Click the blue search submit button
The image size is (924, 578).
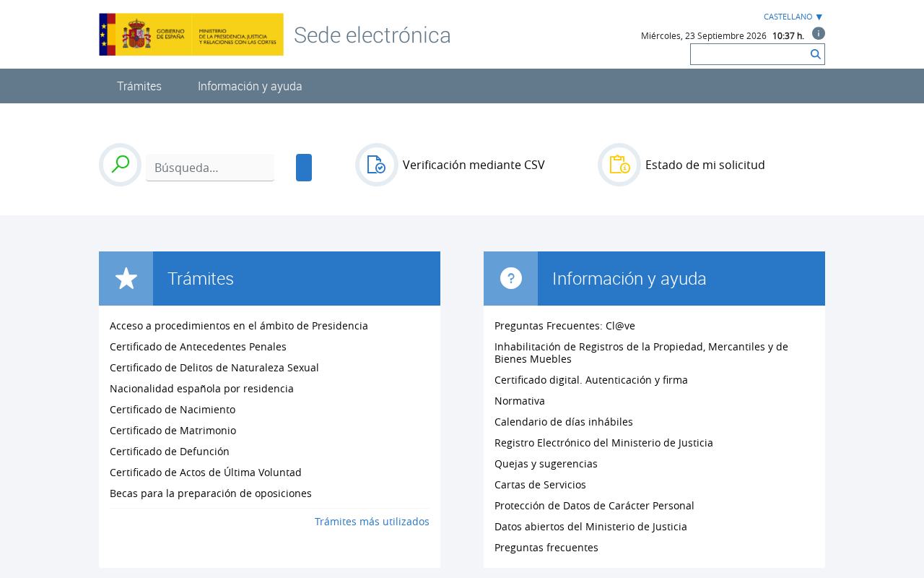pyautogui.click(x=304, y=168)
